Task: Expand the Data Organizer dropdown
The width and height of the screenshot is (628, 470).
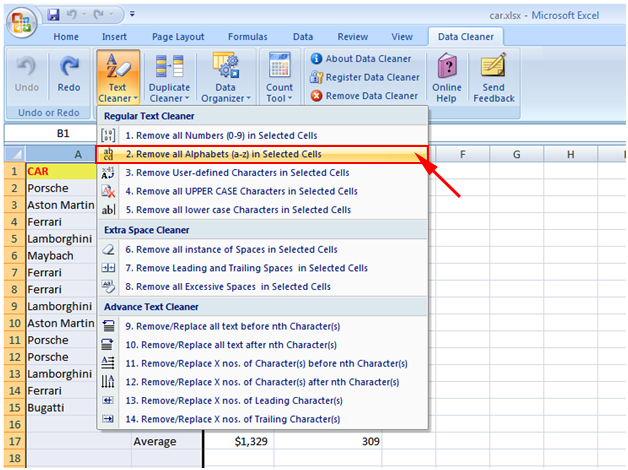Action: point(226,77)
